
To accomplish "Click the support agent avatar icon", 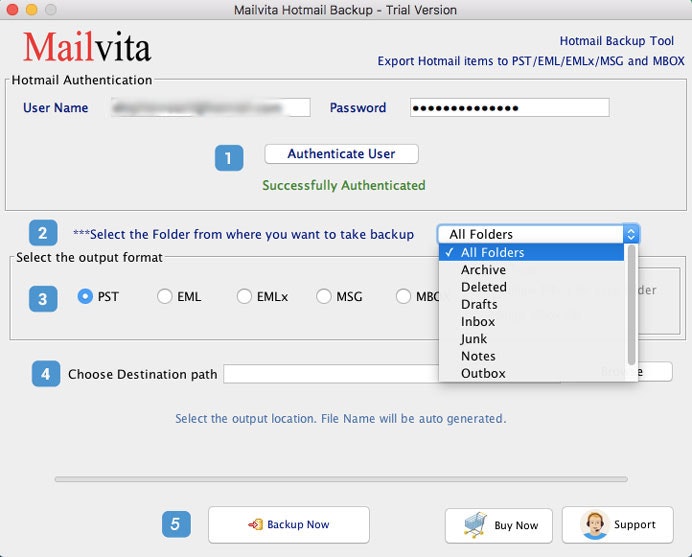I will point(594,525).
